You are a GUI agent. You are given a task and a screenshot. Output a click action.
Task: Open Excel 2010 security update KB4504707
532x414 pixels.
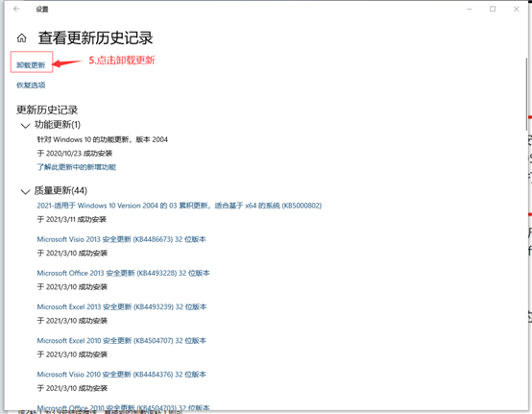click(121, 341)
